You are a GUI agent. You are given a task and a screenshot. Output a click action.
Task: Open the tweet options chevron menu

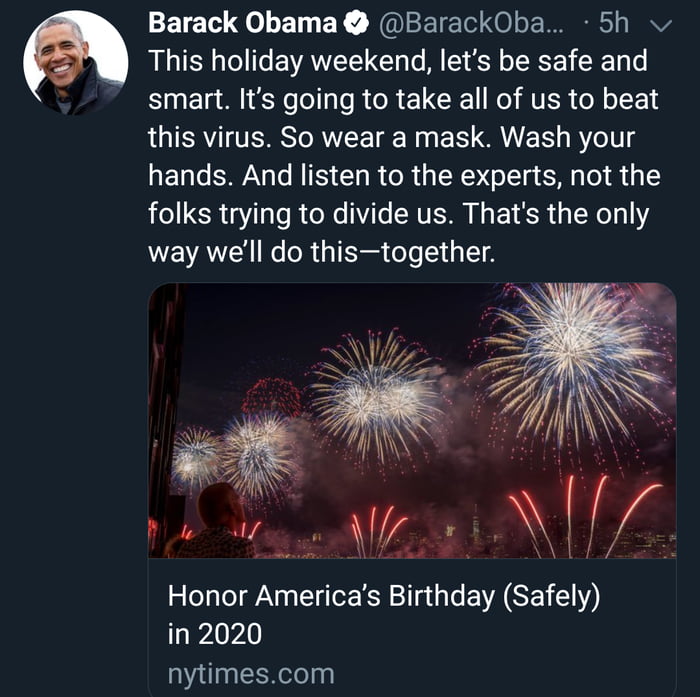click(661, 25)
